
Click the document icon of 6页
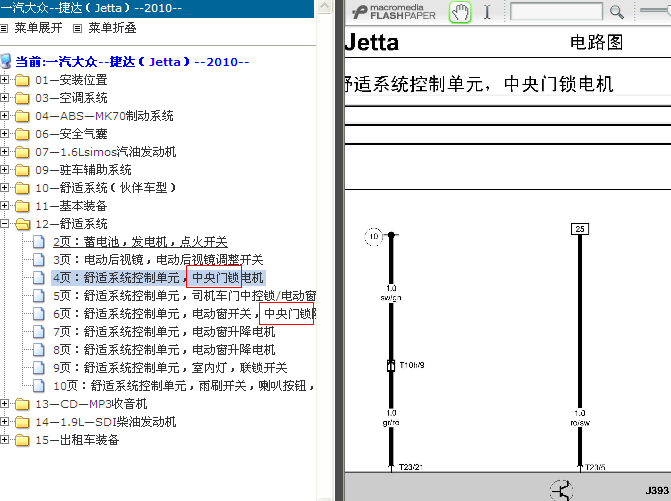click(39, 314)
